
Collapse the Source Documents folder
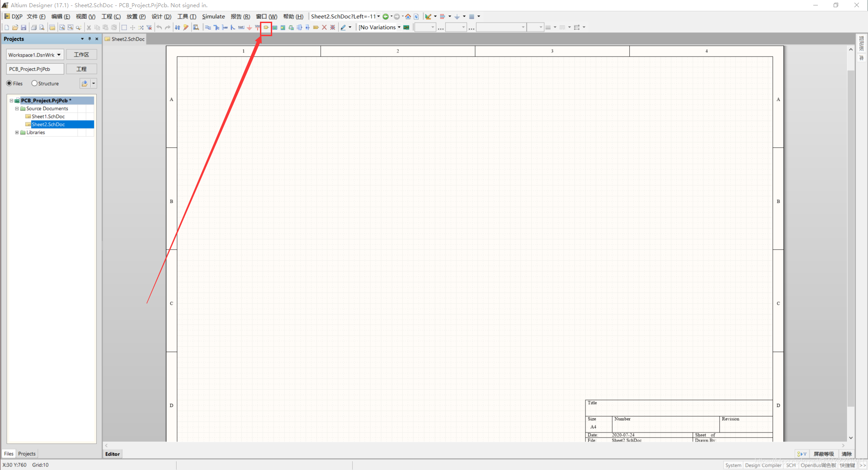point(17,108)
